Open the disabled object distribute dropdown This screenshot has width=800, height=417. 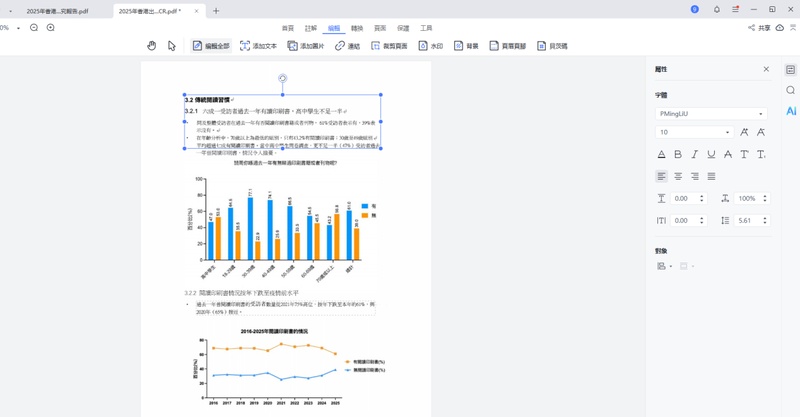687,266
